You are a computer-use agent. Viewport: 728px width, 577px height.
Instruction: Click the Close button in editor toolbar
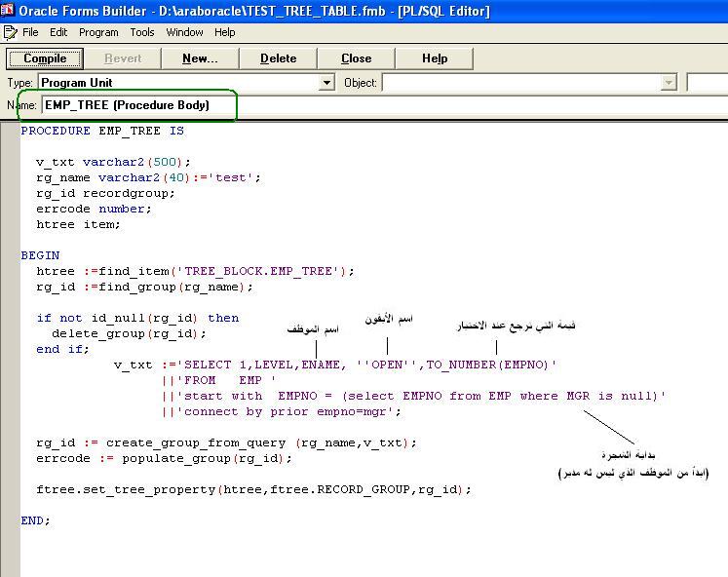(x=356, y=58)
